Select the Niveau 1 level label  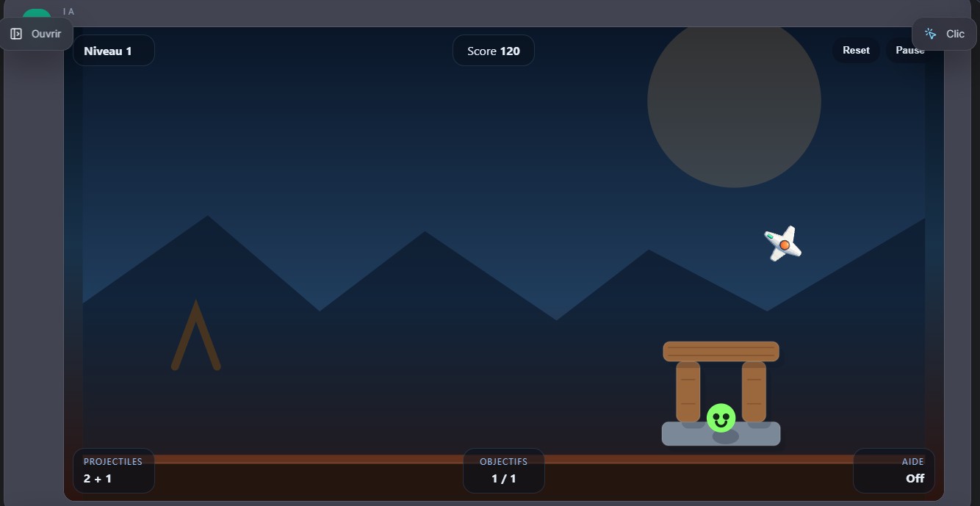tap(113, 50)
